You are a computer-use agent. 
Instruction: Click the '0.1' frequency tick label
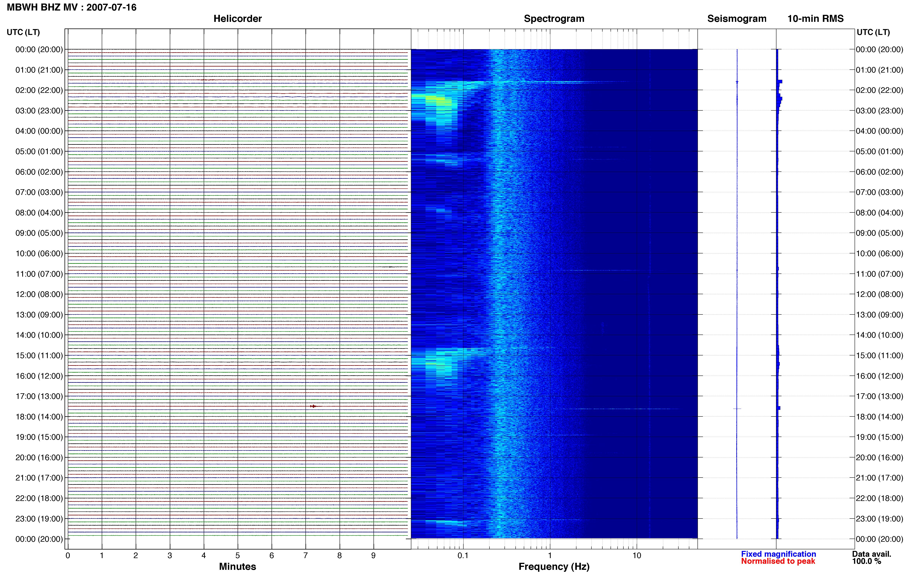click(x=463, y=555)
